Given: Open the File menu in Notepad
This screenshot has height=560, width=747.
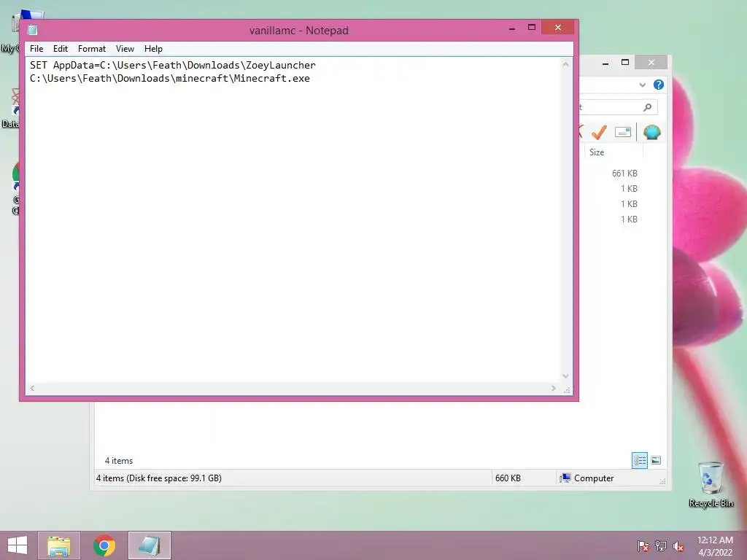Looking at the screenshot, I should point(36,49).
